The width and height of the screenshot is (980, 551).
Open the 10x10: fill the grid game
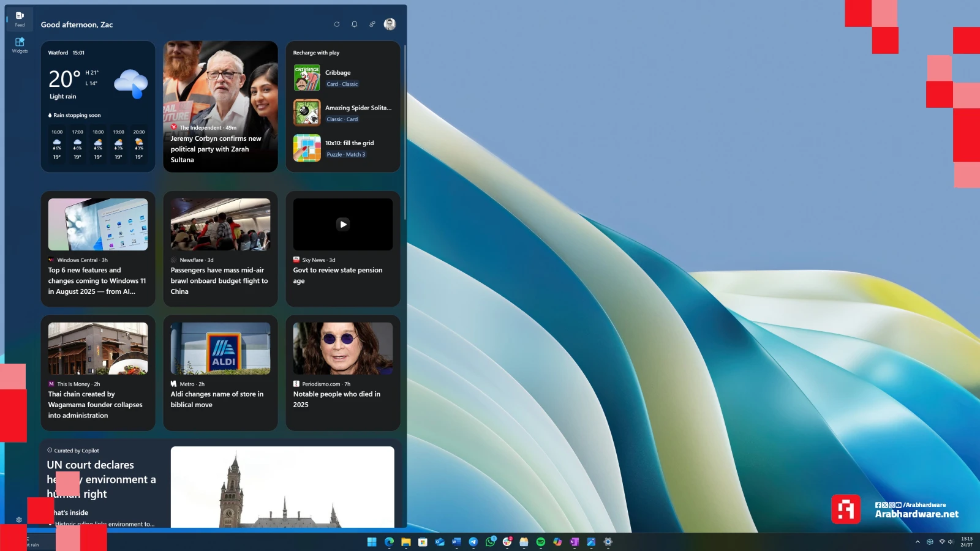tap(349, 143)
